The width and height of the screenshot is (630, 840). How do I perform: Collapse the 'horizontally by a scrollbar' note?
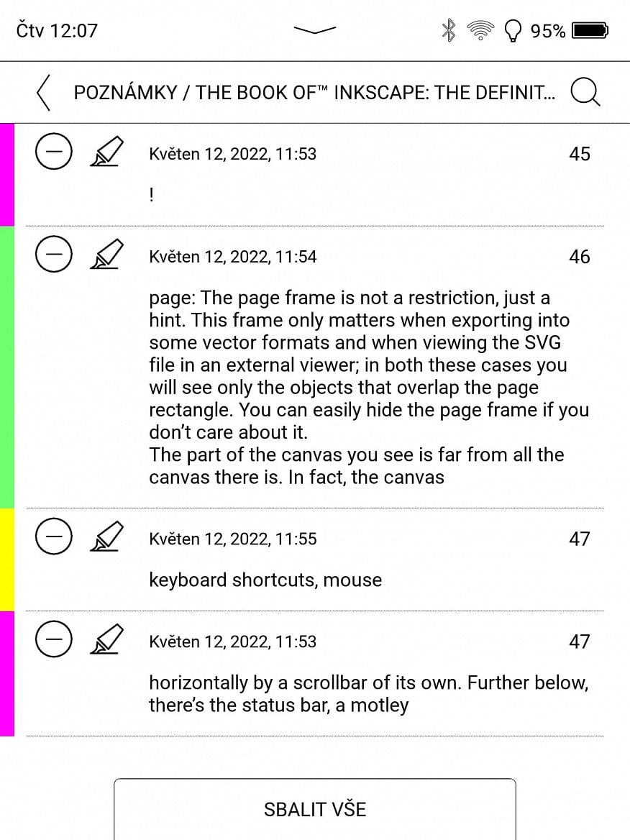[53, 639]
